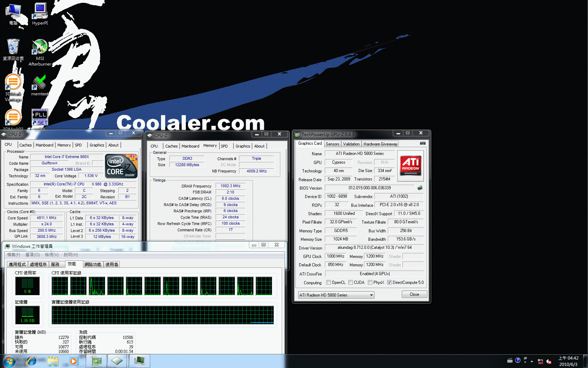Open the 處理程序 tab in Task Manager
The width and height of the screenshot is (588, 368).
(x=38, y=265)
